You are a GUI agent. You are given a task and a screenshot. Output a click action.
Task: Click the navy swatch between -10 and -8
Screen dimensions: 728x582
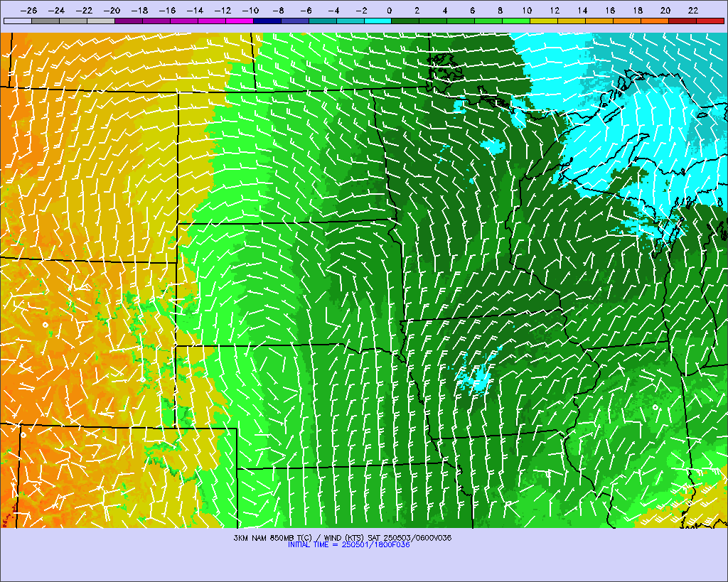267,21
